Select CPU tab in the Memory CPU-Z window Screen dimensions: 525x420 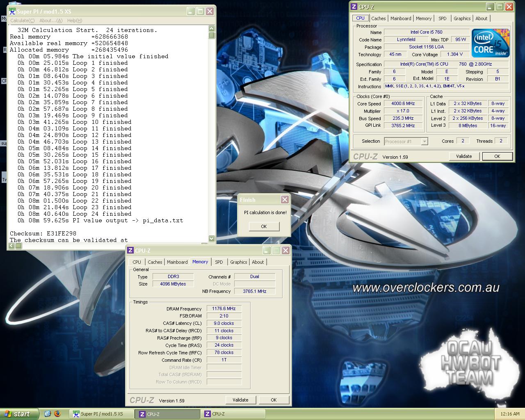(137, 262)
